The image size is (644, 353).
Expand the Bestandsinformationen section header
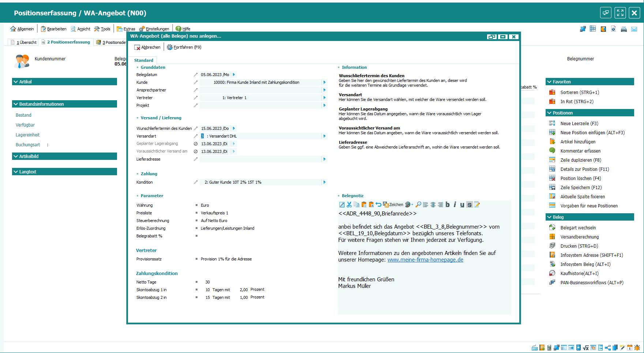64,104
